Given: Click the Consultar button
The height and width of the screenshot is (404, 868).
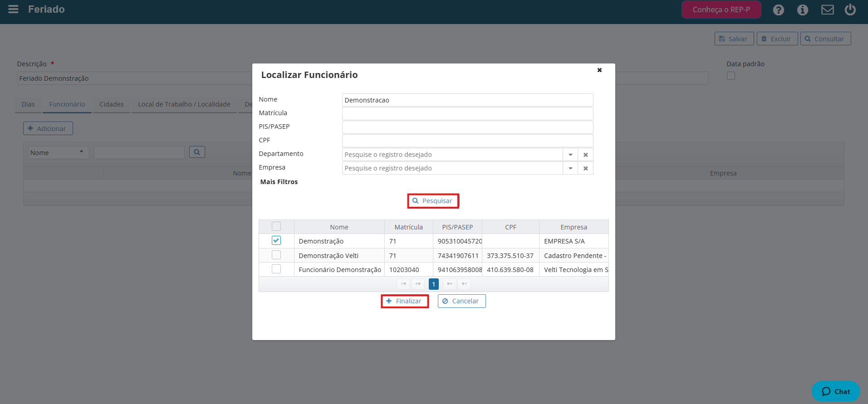Looking at the screenshot, I should (825, 39).
